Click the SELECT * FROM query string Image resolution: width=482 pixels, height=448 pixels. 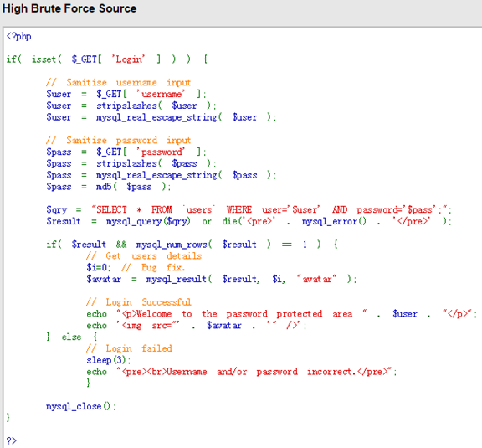coord(271,209)
